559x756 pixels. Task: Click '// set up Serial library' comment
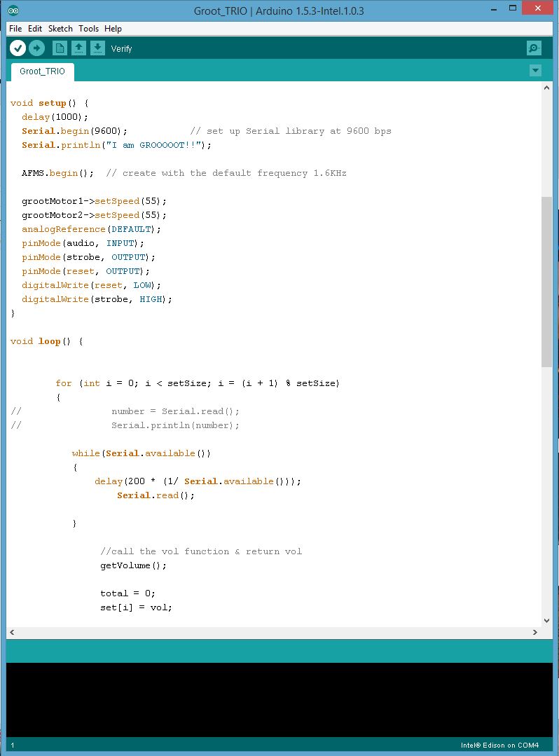291,131
